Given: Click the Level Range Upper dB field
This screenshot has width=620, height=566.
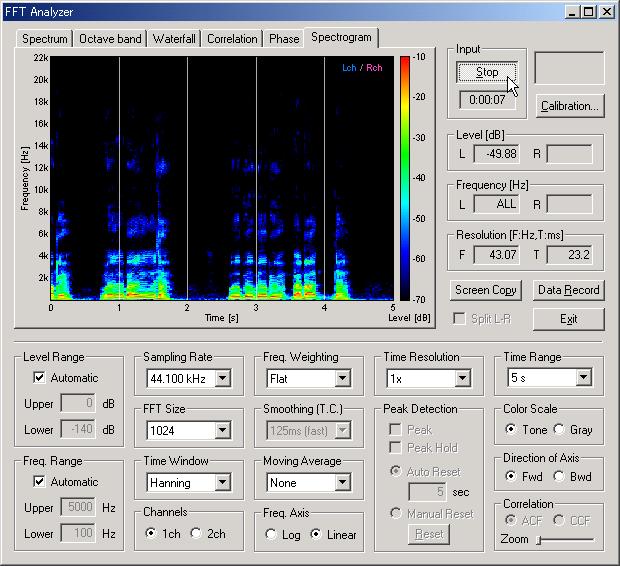Looking at the screenshot, I should 78,403.
